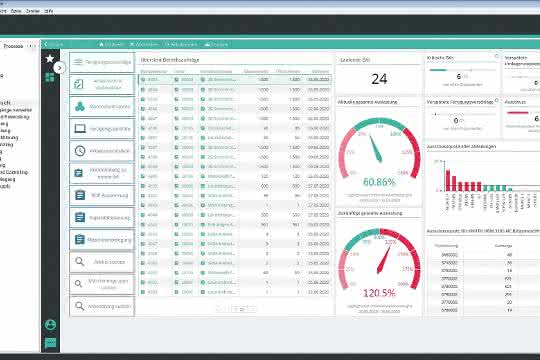Select the order row with quantity 120
This screenshot has height=360, width=540.
[235, 176]
